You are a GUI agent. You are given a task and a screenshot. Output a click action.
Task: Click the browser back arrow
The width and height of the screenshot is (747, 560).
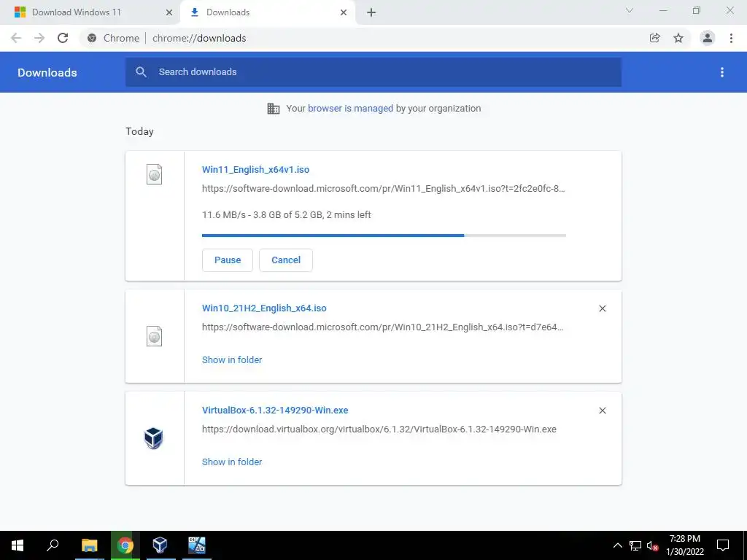(x=16, y=38)
